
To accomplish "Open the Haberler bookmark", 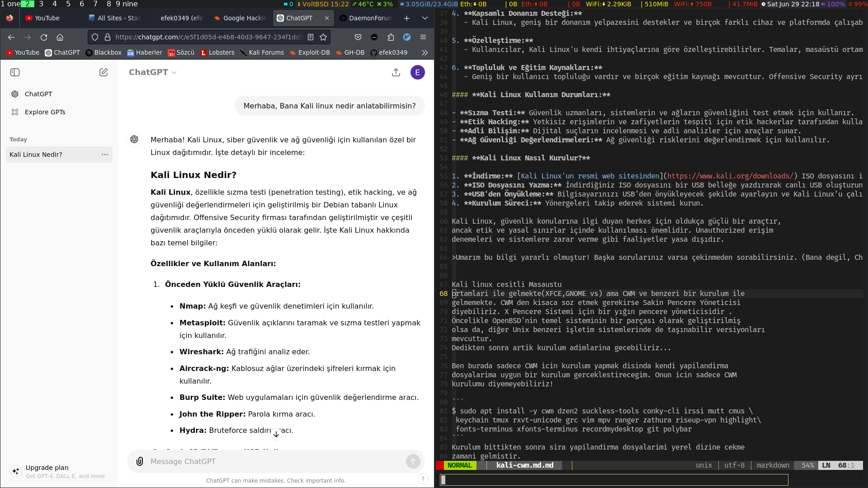I will 145,52.
